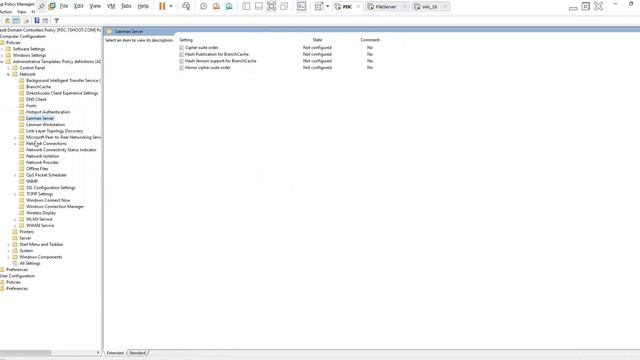Click the blue help book toolbar icon
Screen dimensions: 640x360
37,20
